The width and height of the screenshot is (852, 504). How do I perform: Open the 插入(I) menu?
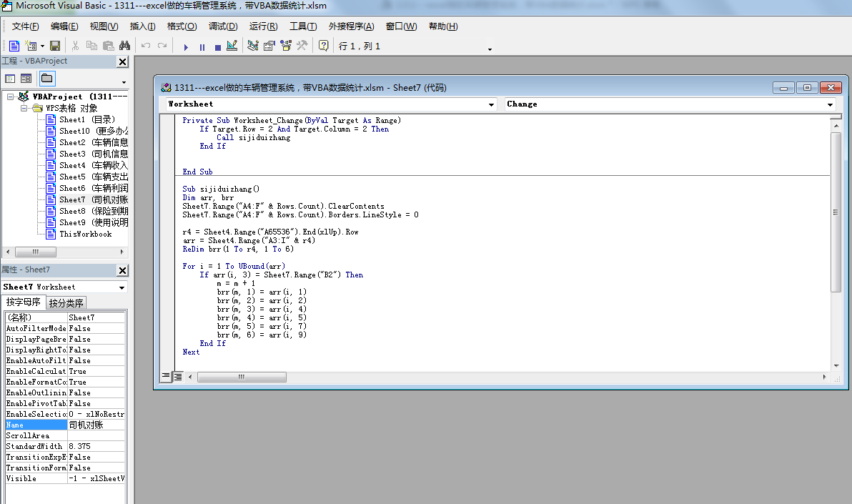(x=142, y=26)
